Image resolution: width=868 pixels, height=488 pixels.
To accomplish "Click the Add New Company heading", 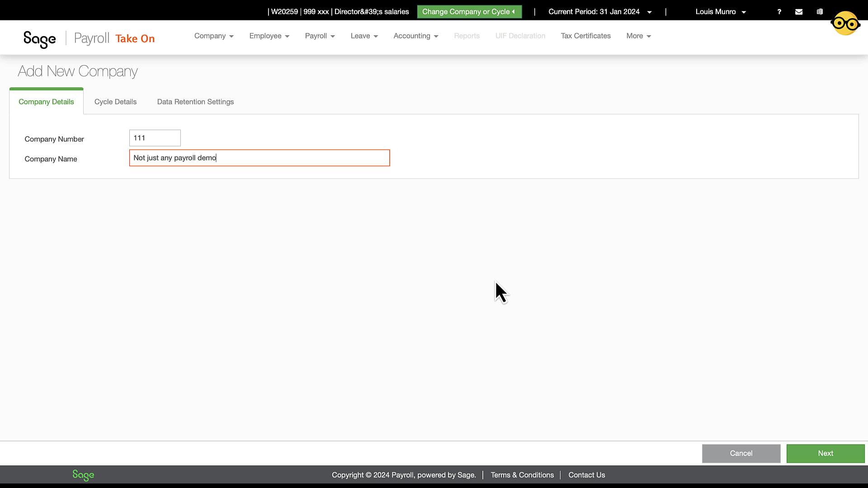I will (x=78, y=71).
